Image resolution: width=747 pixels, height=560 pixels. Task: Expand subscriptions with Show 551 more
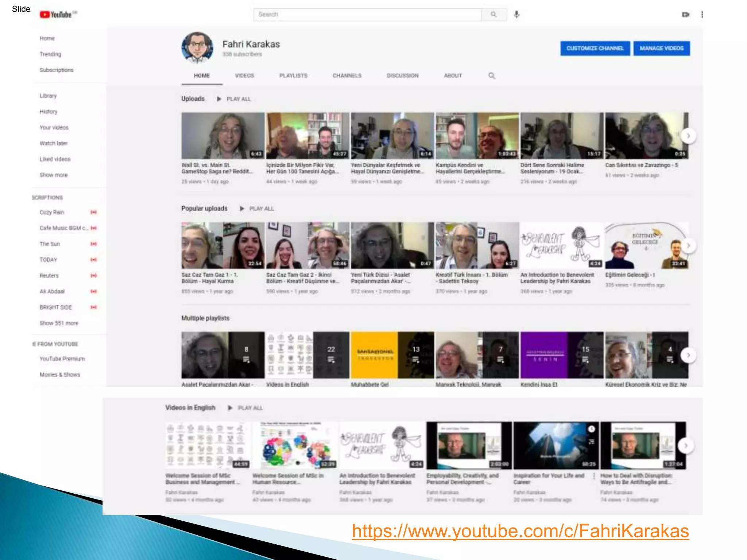coord(59,323)
